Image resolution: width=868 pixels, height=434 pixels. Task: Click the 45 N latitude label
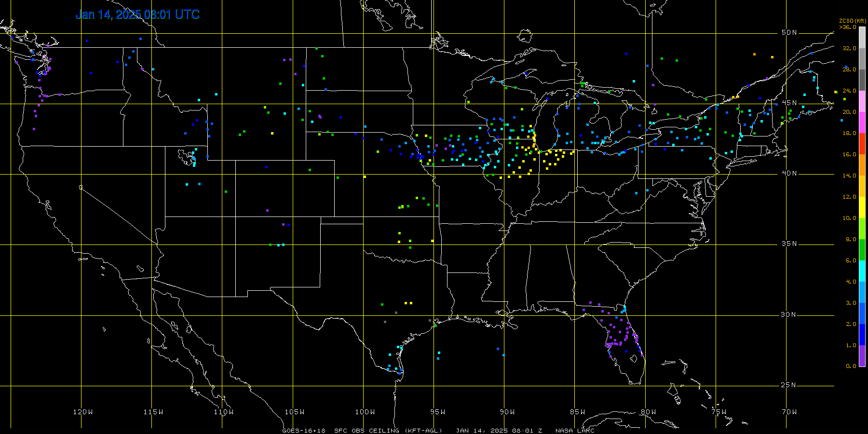pos(789,103)
